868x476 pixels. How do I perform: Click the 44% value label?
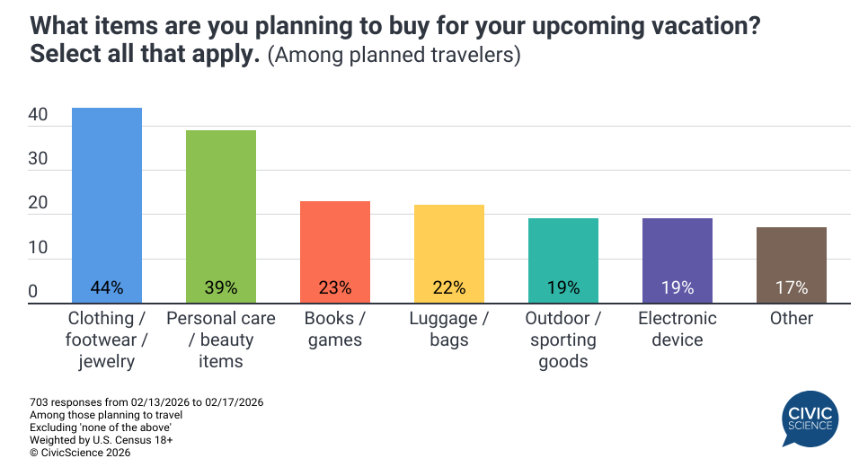[107, 288]
